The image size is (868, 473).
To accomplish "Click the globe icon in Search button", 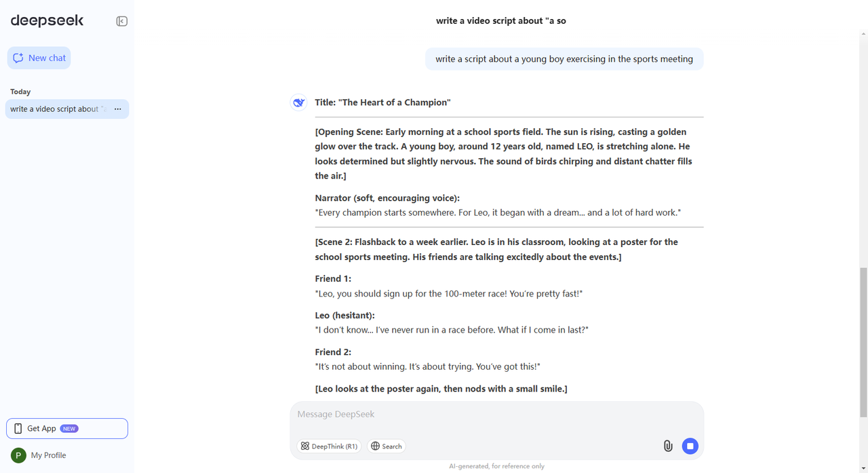I will [375, 446].
